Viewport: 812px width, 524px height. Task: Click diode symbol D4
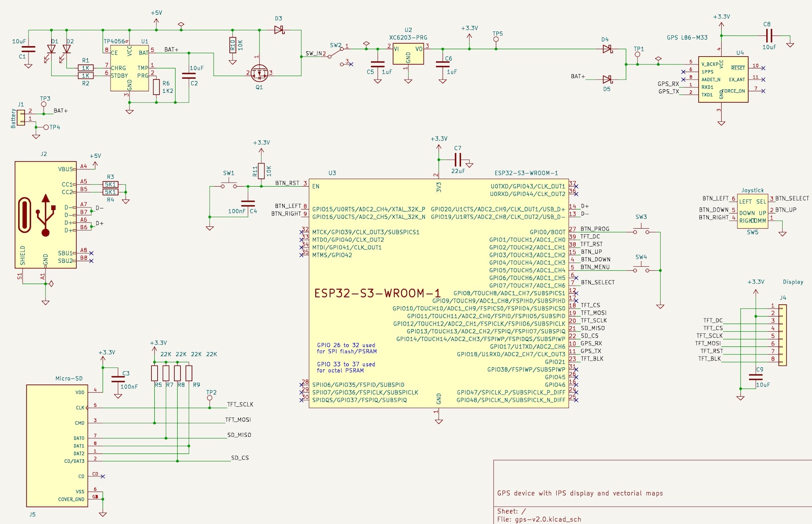click(x=607, y=49)
